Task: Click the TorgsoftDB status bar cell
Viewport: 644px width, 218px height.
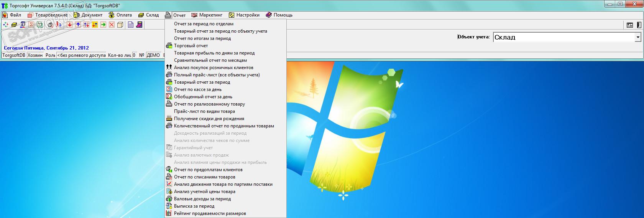Action: coord(14,55)
